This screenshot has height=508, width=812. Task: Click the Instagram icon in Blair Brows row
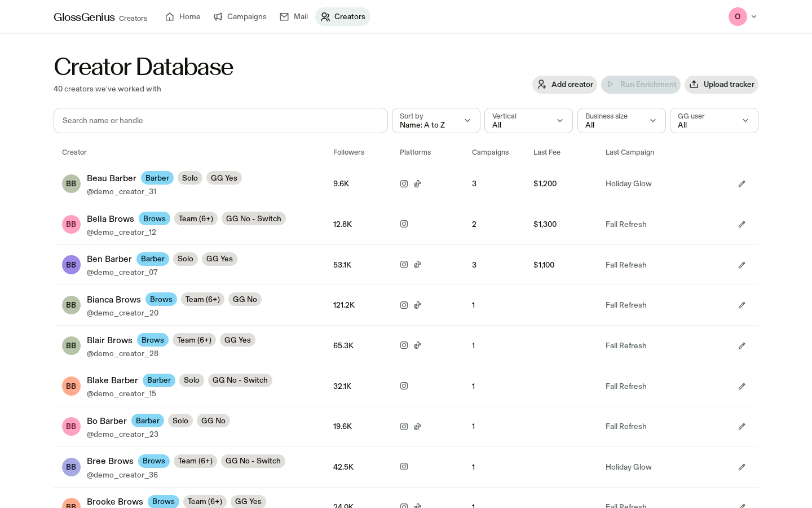(404, 345)
